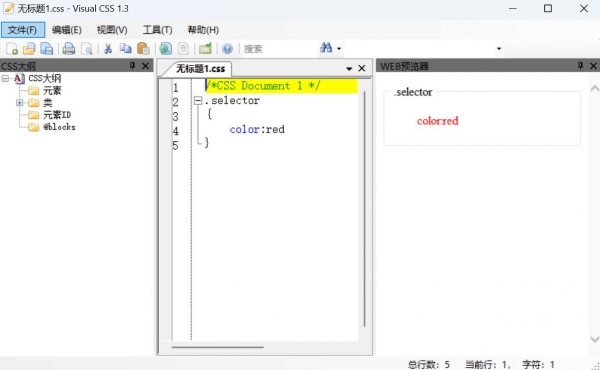Validate CSS with the checkmark icon
This screenshot has height=370, width=600.
tap(205, 49)
